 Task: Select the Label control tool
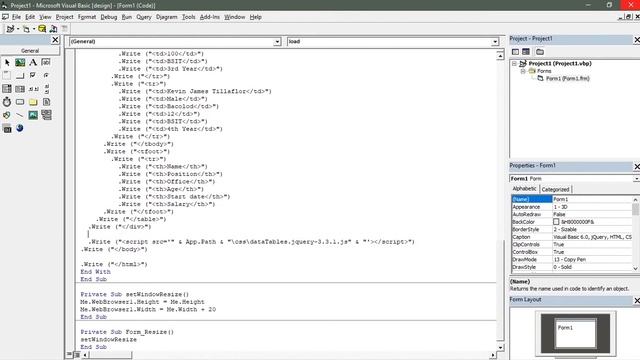tap(33, 62)
